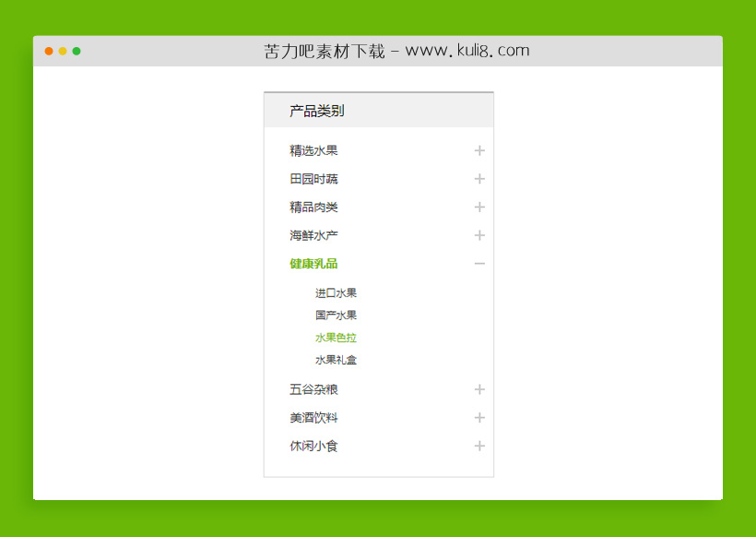Screen dimensions: 756x537
Task: Select the 健康乳品 category heading
Action: [313, 263]
